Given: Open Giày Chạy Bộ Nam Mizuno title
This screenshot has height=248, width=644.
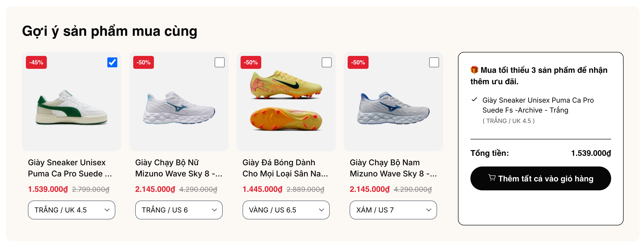Looking at the screenshot, I should click(393, 168).
